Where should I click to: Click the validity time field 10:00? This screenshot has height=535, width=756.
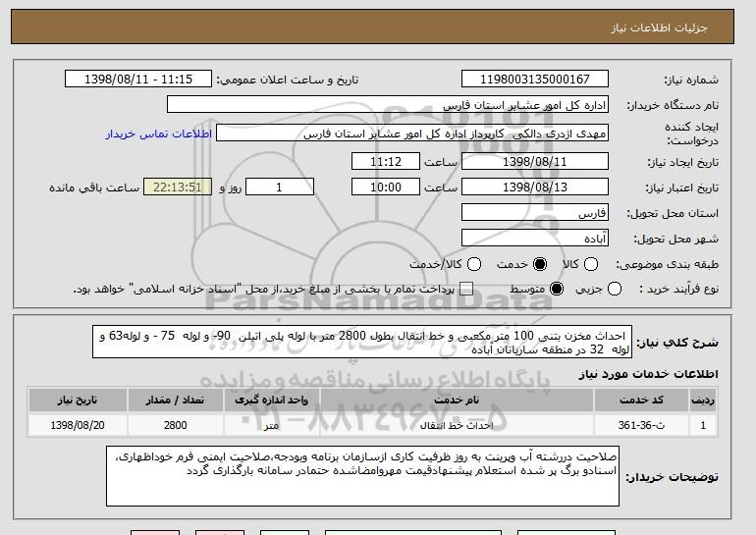click(386, 187)
